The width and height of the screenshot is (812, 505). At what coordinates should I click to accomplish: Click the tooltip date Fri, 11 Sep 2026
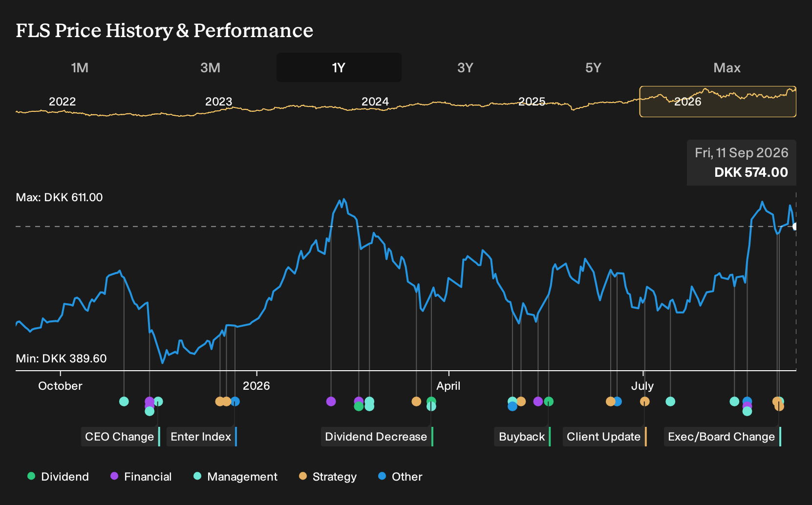click(x=742, y=153)
